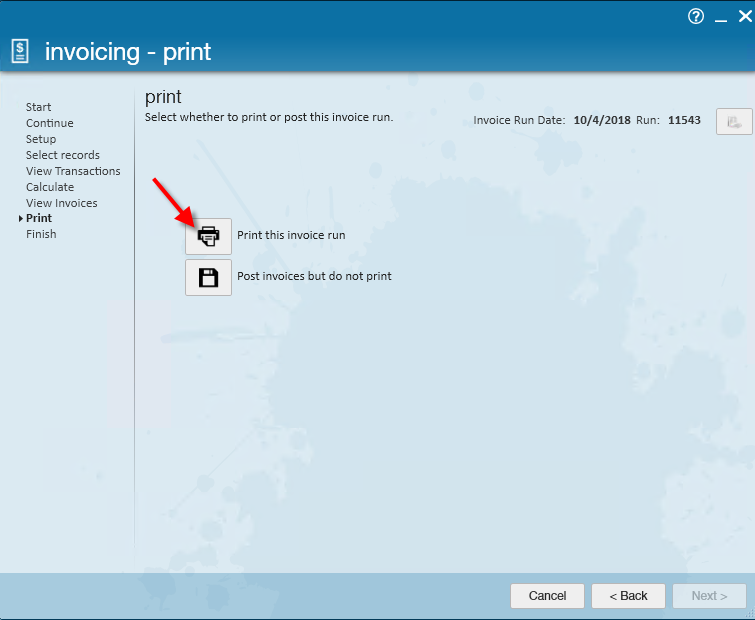Click the printer icon to print invoice run
The width and height of the screenshot is (755, 620).
[x=208, y=236]
